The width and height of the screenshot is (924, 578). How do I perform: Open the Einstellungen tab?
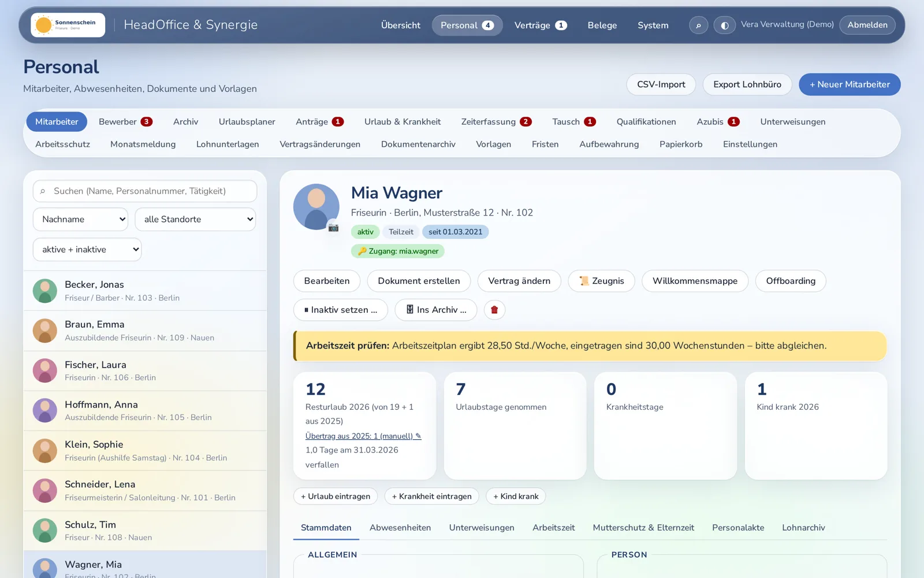750,144
